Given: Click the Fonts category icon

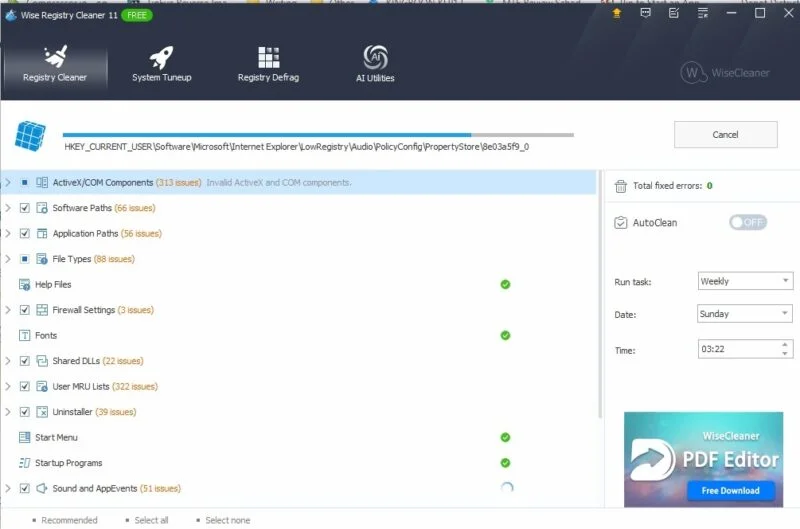Looking at the screenshot, I should (24, 335).
